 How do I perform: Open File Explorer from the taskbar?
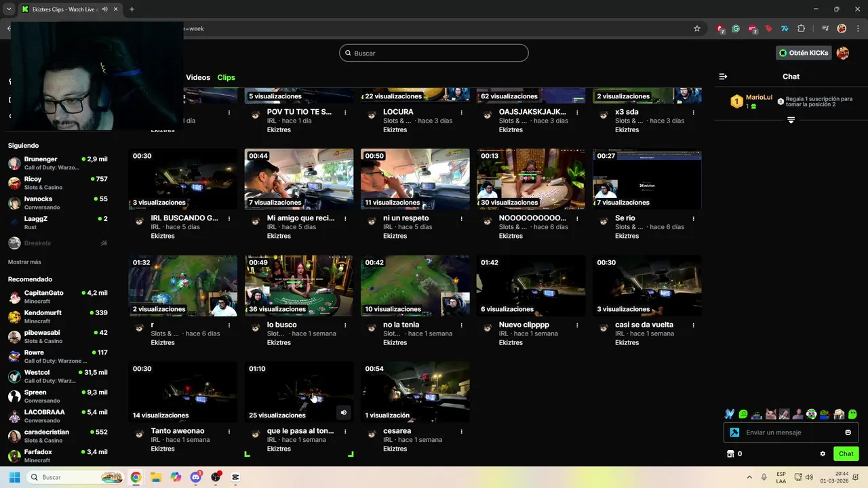(155, 477)
